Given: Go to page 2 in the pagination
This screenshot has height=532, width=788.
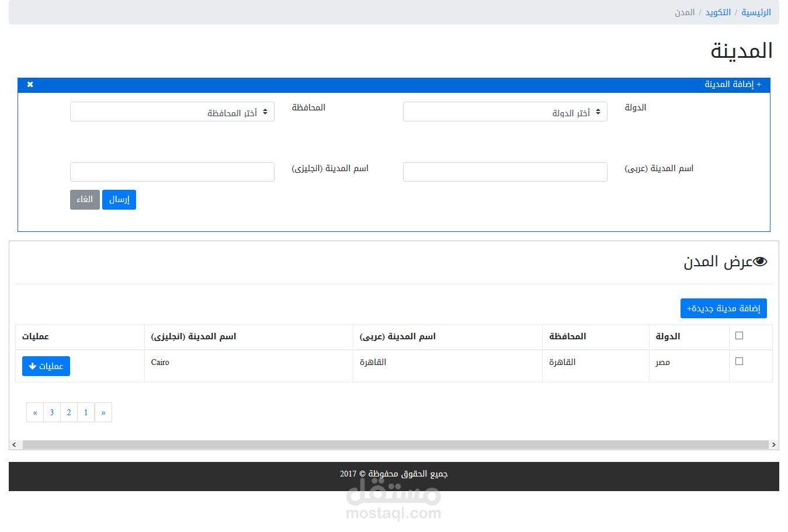Looking at the screenshot, I should click(x=69, y=412).
